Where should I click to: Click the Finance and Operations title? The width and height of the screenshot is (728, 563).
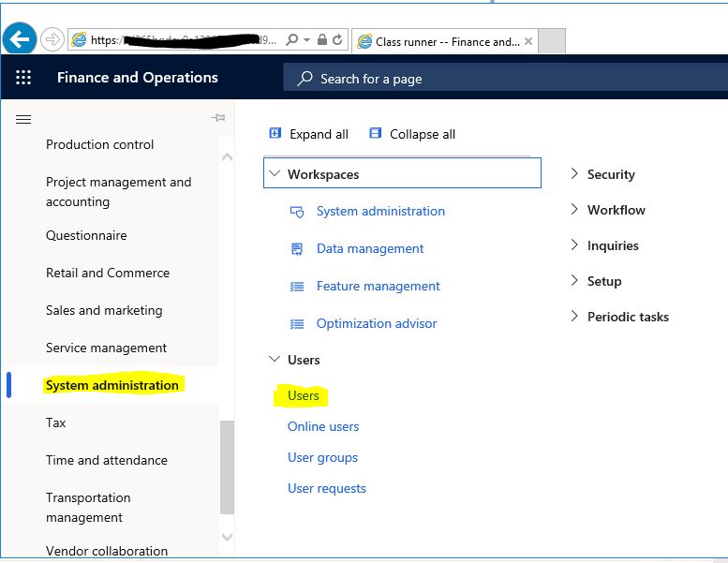138,77
